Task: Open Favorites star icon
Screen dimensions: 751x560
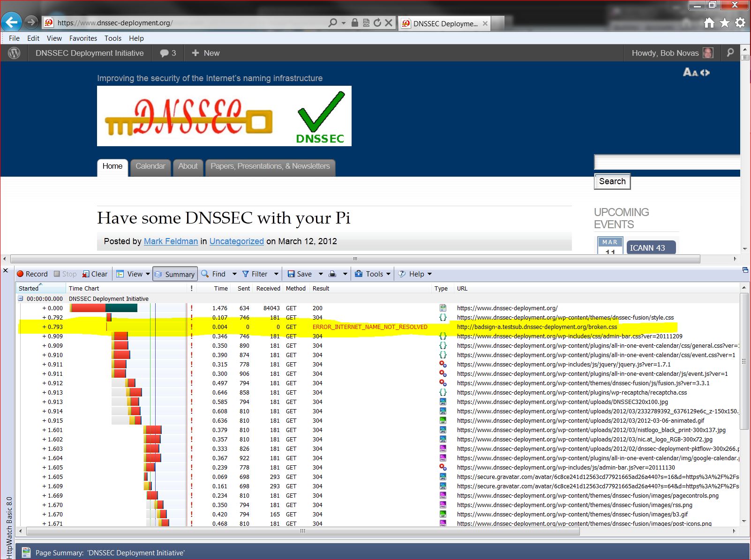Action: coord(725,22)
